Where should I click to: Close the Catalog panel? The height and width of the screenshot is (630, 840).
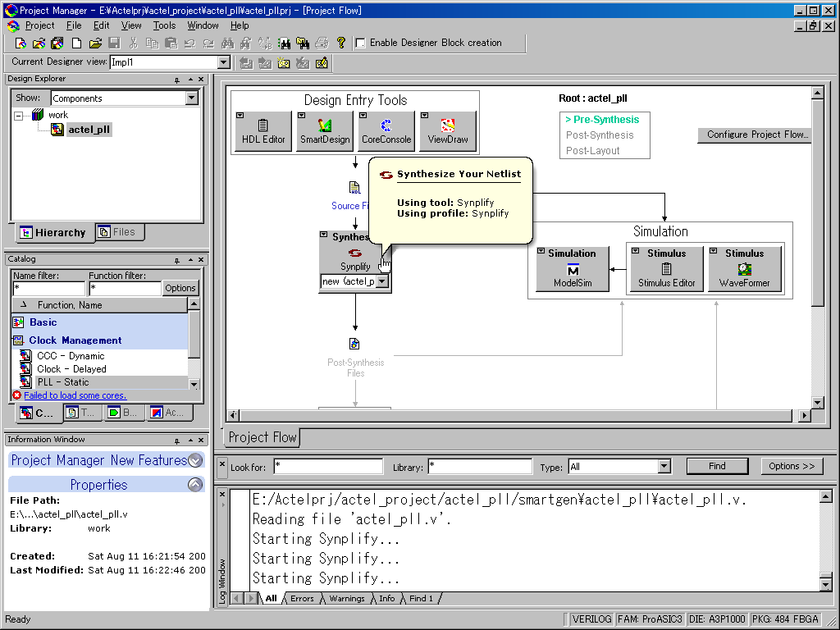(x=201, y=260)
